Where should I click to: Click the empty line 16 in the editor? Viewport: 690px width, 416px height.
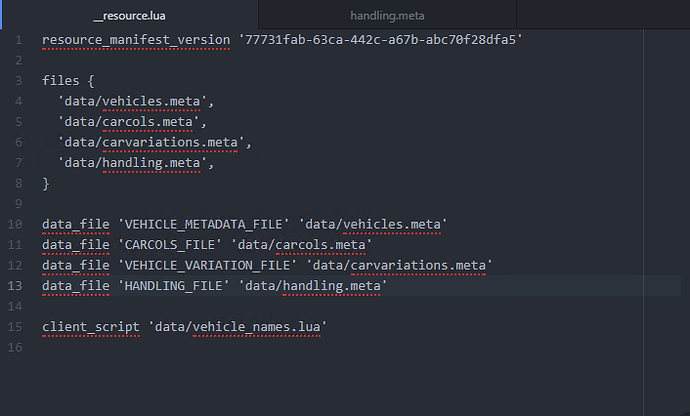(x=200, y=347)
